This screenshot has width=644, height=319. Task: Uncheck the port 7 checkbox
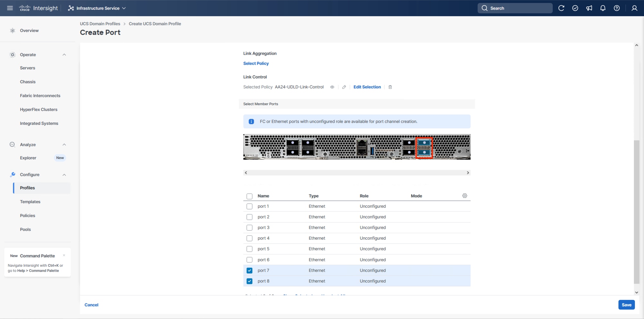coord(249,270)
